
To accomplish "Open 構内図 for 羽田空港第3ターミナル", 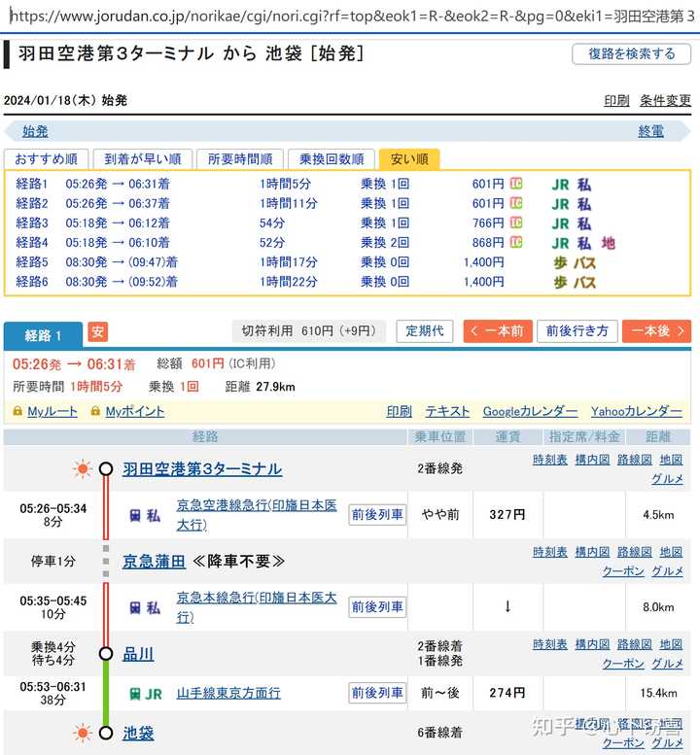I will click(x=592, y=460).
